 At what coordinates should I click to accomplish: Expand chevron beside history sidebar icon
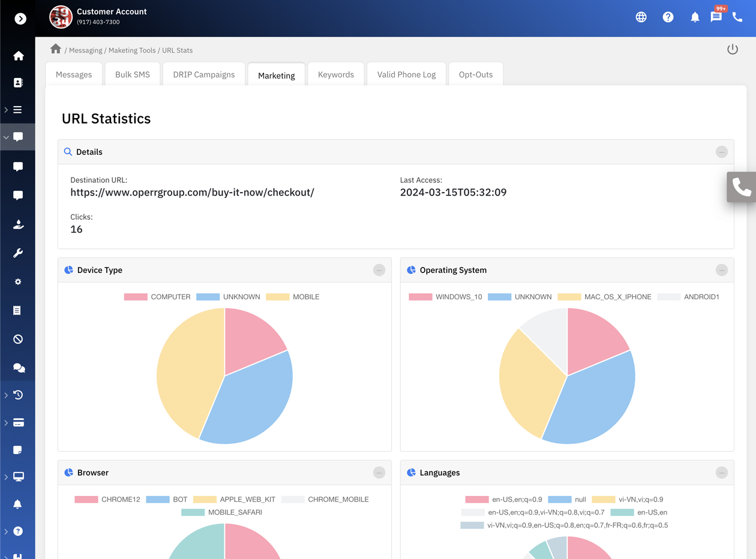coord(6,395)
